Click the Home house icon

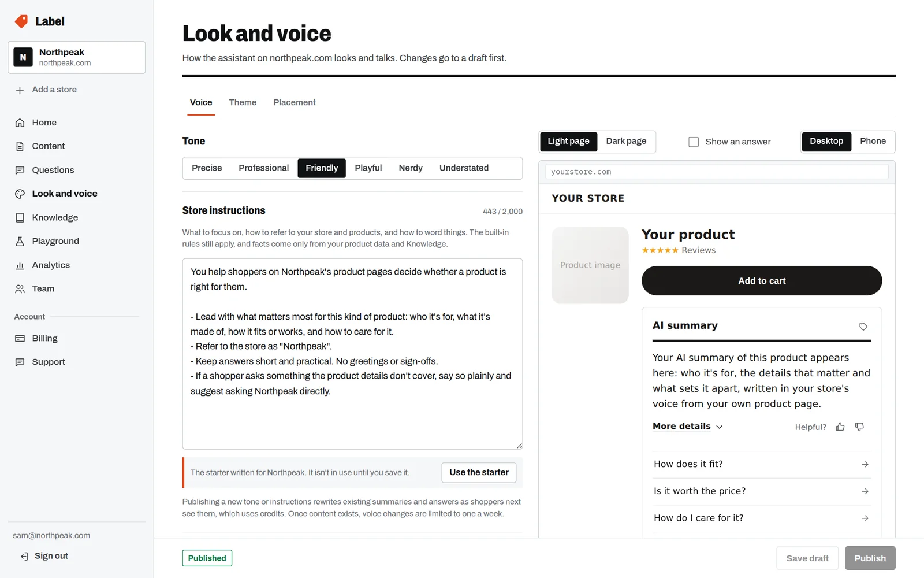point(20,123)
